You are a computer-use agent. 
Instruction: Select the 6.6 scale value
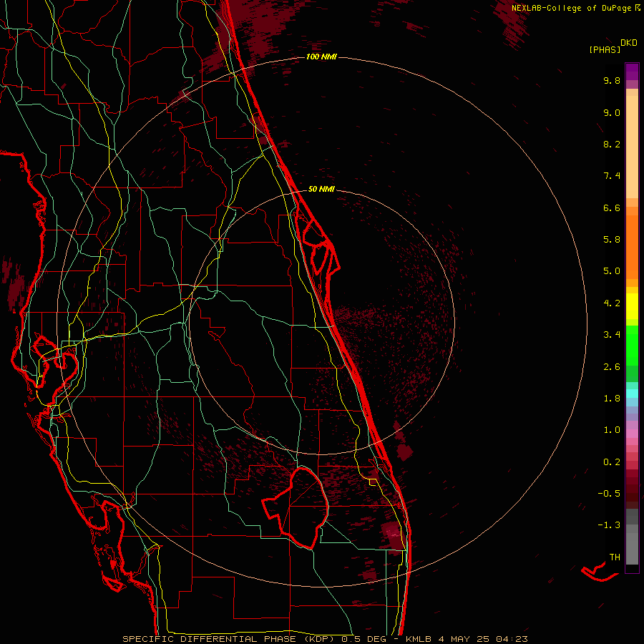612,208
